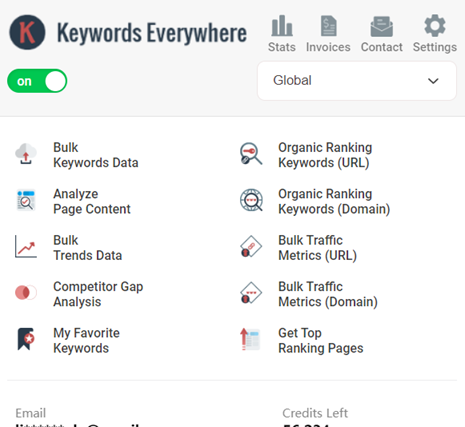Open the Global country dropdown
Image resolution: width=465 pixels, height=427 pixels.
pos(357,81)
